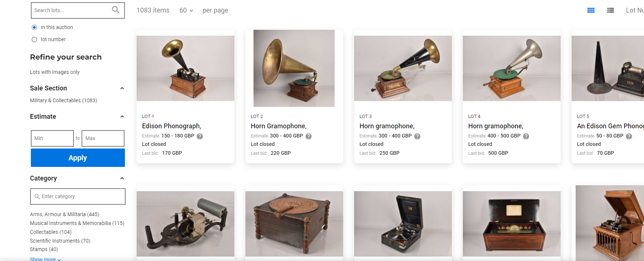Select the "in this auction" radio option
644x261 pixels.
tap(35, 27)
